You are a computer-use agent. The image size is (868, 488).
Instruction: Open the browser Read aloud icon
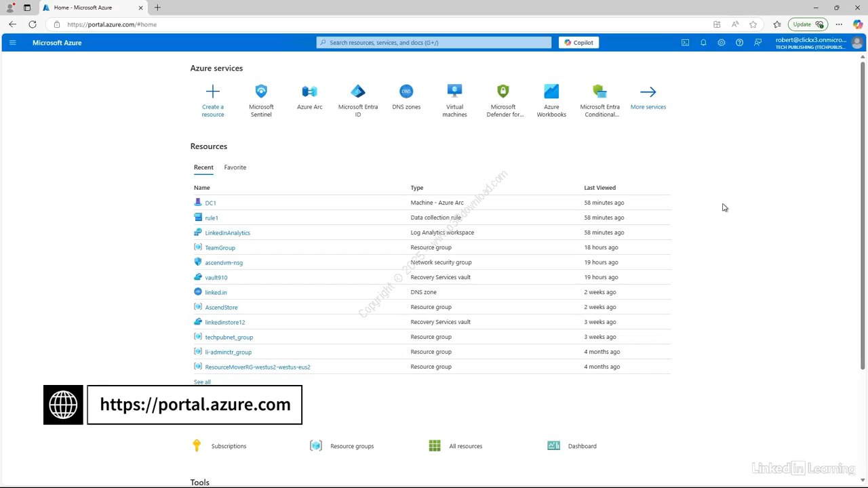pyautogui.click(x=735, y=24)
